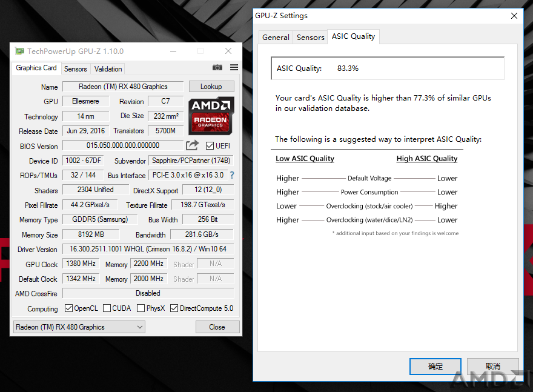Click the BIOS export share icon
This screenshot has height=392, width=533.
[x=192, y=145]
